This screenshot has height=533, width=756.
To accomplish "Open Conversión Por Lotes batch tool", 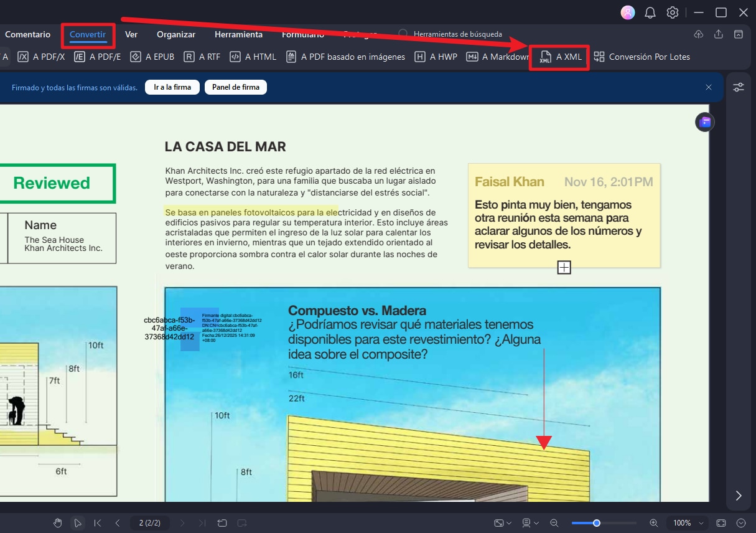I will pos(642,57).
